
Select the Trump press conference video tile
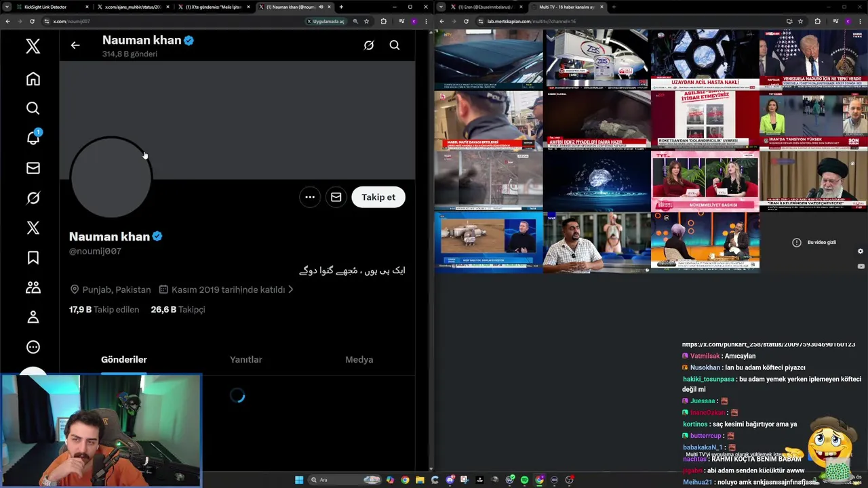(814, 60)
